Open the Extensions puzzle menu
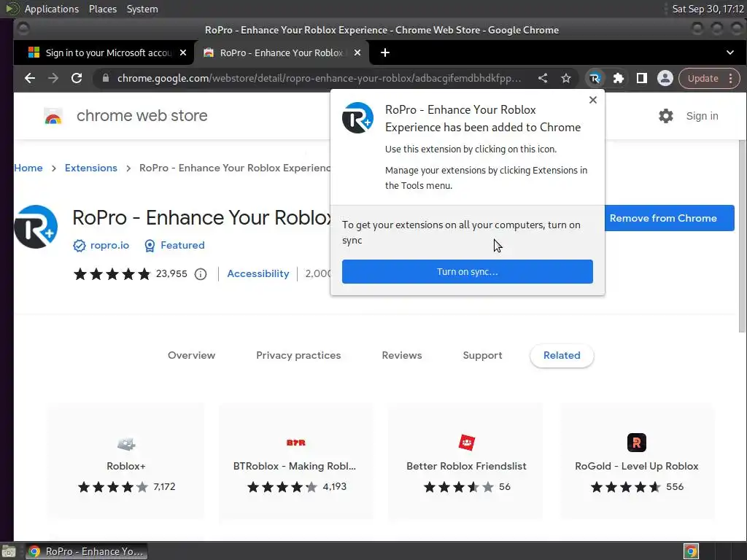Viewport: 747px width, 560px height. (619, 78)
